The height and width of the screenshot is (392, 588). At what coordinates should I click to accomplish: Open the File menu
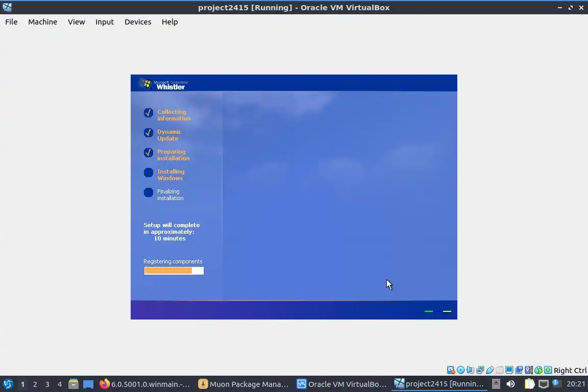[x=11, y=22]
